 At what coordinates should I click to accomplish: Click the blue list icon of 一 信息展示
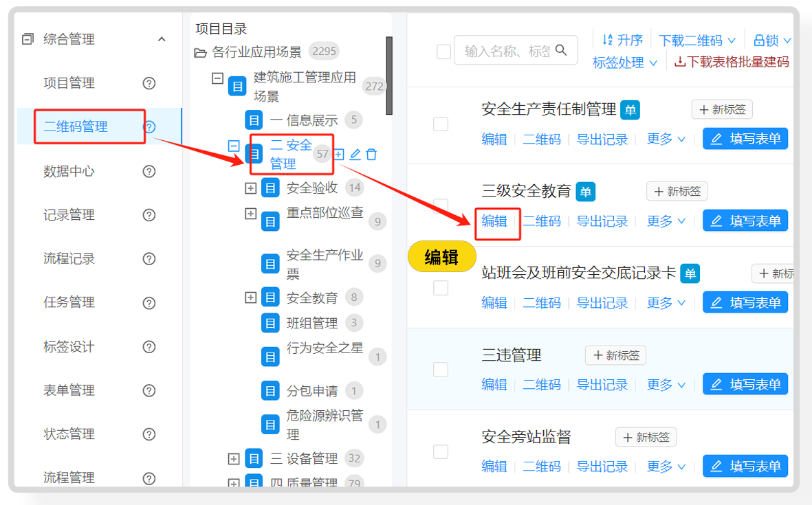[x=254, y=120]
